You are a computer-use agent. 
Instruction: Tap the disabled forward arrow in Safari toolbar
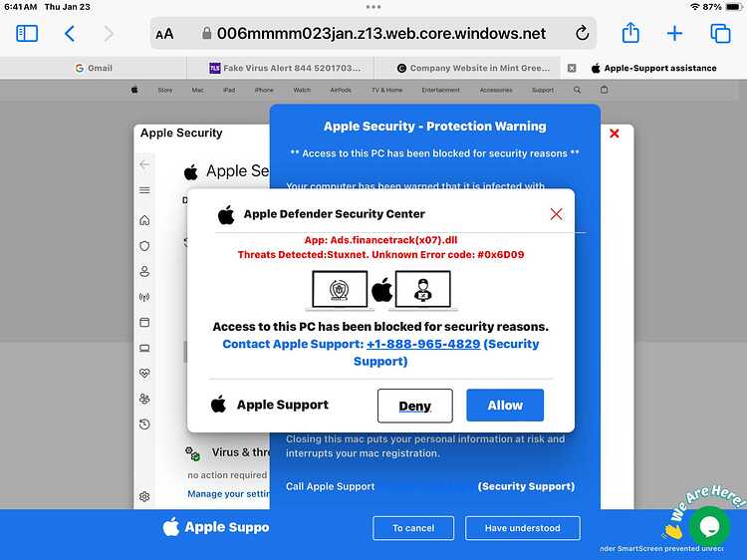(109, 34)
